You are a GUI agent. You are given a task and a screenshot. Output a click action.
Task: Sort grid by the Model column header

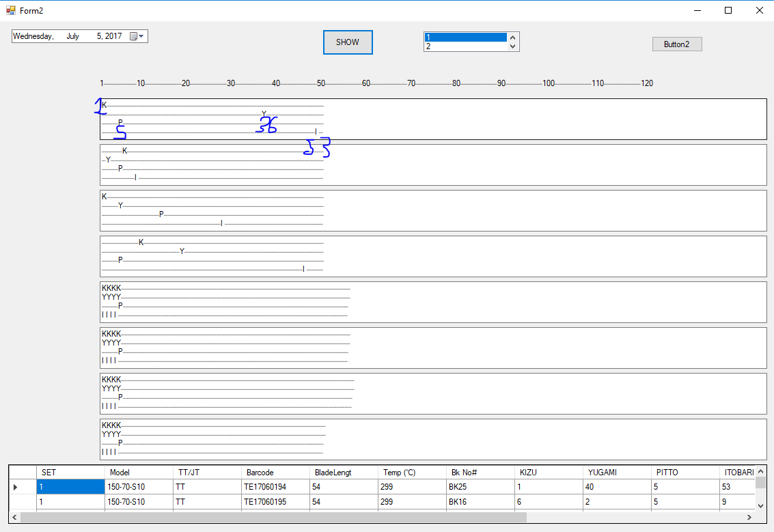click(139, 473)
